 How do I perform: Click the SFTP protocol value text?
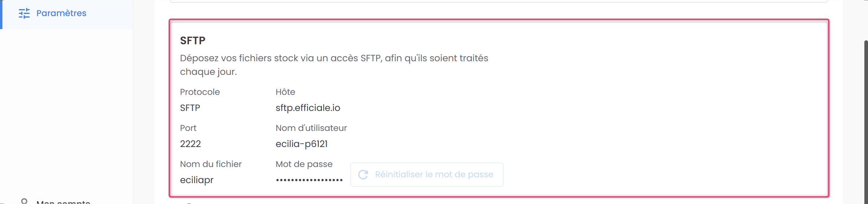pos(190,108)
